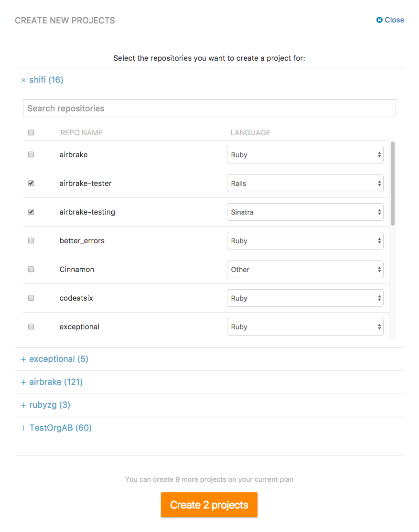
Task: Click the Create 2 projects button
Action: tap(209, 505)
